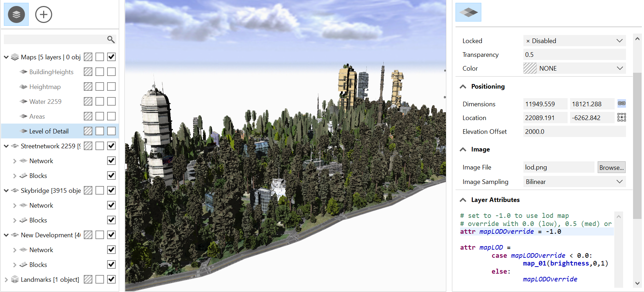Click the Browse... button for image file
644x292 pixels.
(x=611, y=167)
